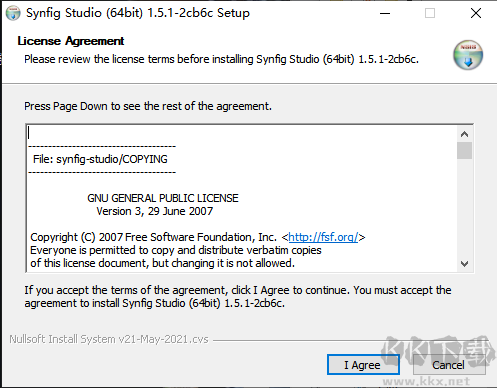
Task: Cancel the Synfig Studio installation
Action: click(x=449, y=365)
